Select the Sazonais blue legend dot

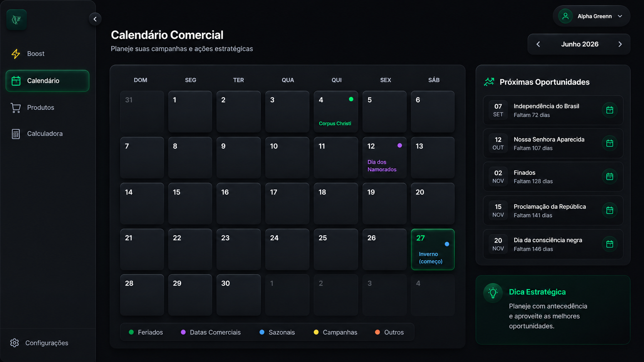[262, 332]
